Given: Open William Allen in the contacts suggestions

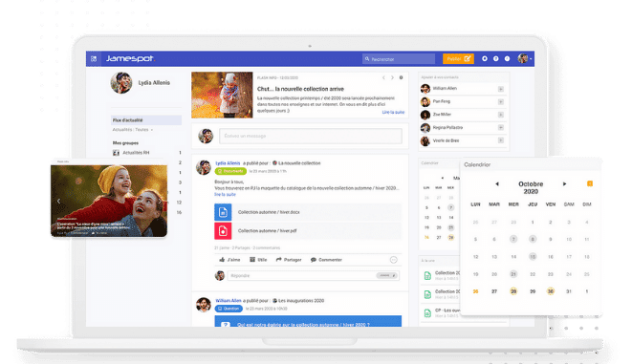Looking at the screenshot, I should click(445, 88).
